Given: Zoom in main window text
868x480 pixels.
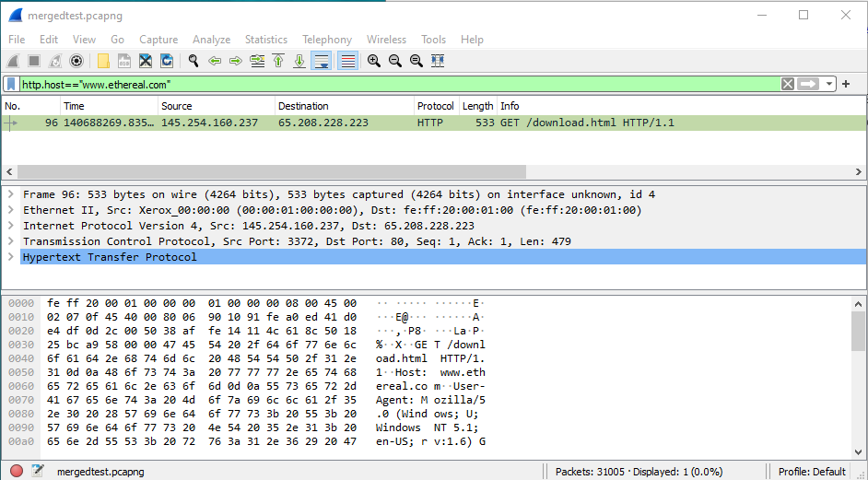Looking at the screenshot, I should pyautogui.click(x=374, y=61).
